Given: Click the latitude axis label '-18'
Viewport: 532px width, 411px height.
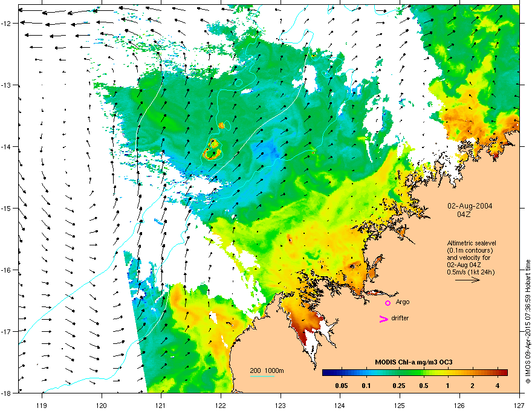Looking at the screenshot, I should (7, 393).
